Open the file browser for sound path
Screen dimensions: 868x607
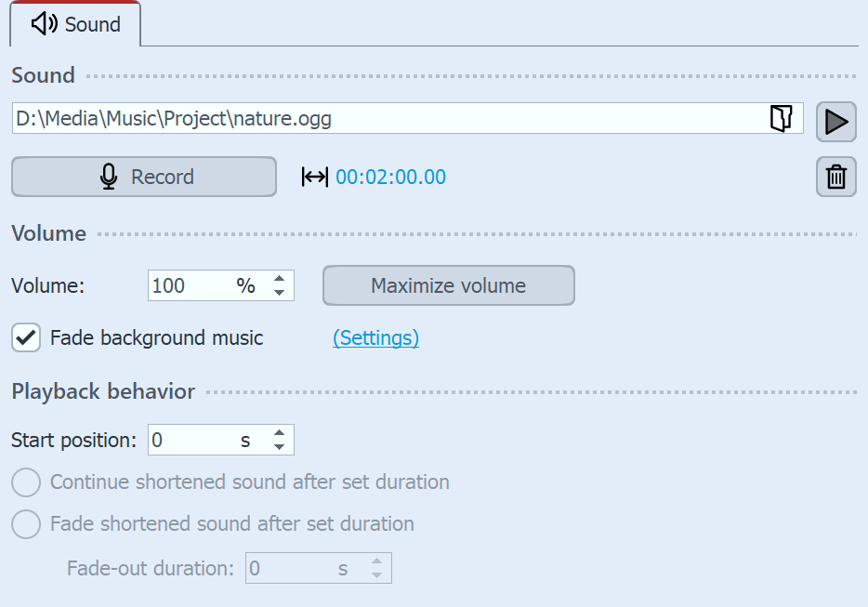[781, 118]
